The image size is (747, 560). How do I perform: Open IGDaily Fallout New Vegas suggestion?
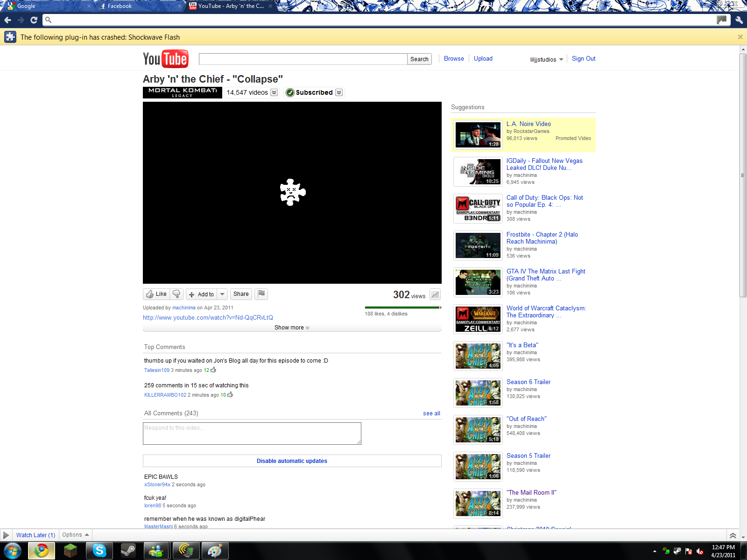tap(544, 164)
